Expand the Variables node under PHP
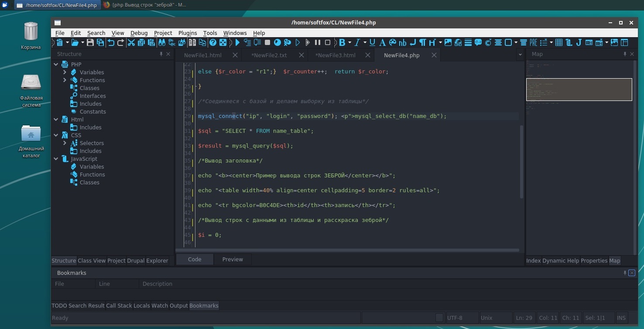Screen dimensions: 644x329 (x=65, y=73)
